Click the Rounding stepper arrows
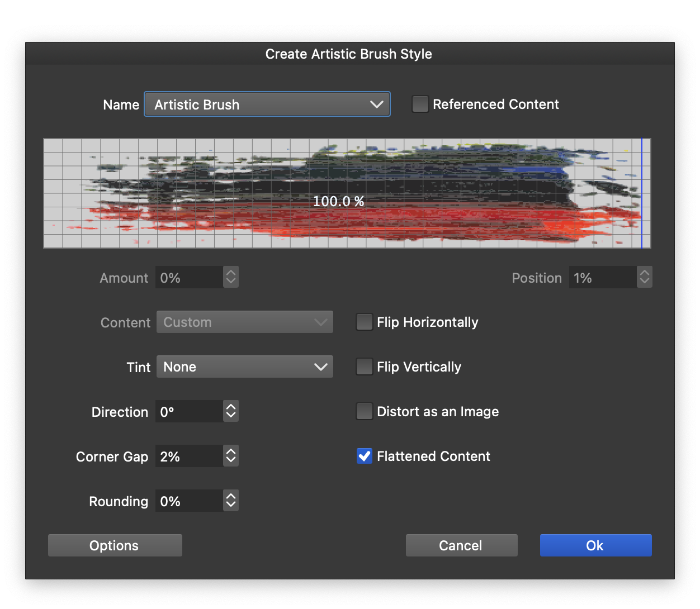The image size is (700, 609). 231,501
